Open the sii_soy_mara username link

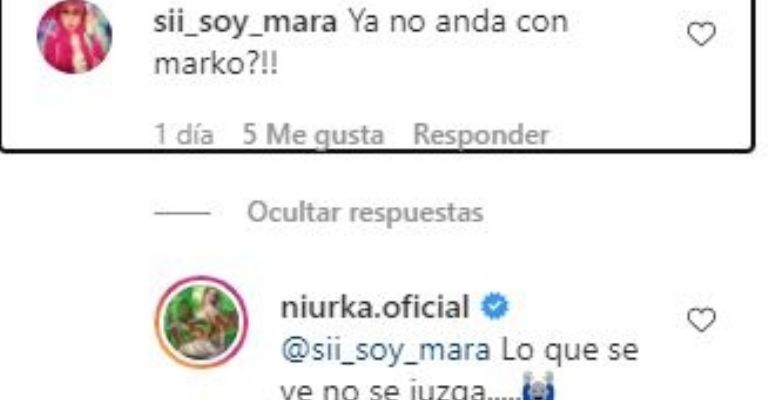[245, 23]
